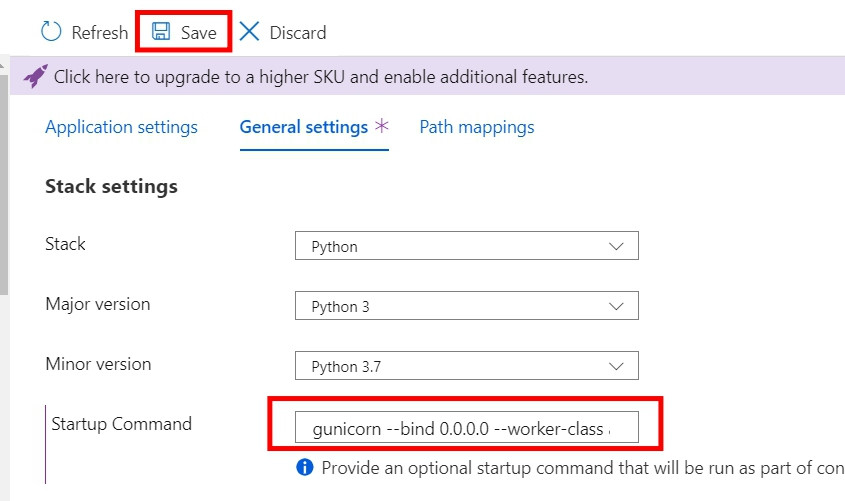Viewport: 845px width, 501px height.
Task: Click the purple rocket upgrade icon
Action: coord(36,76)
